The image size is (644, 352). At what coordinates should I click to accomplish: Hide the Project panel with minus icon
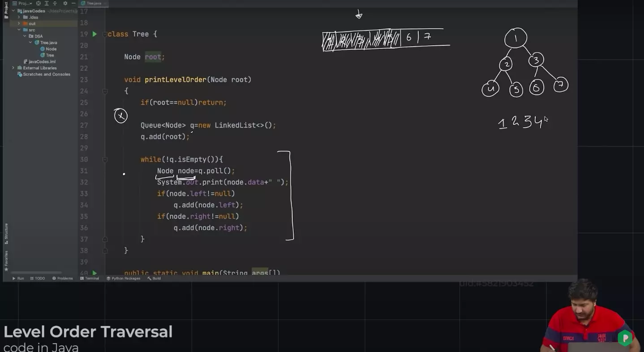click(x=73, y=4)
